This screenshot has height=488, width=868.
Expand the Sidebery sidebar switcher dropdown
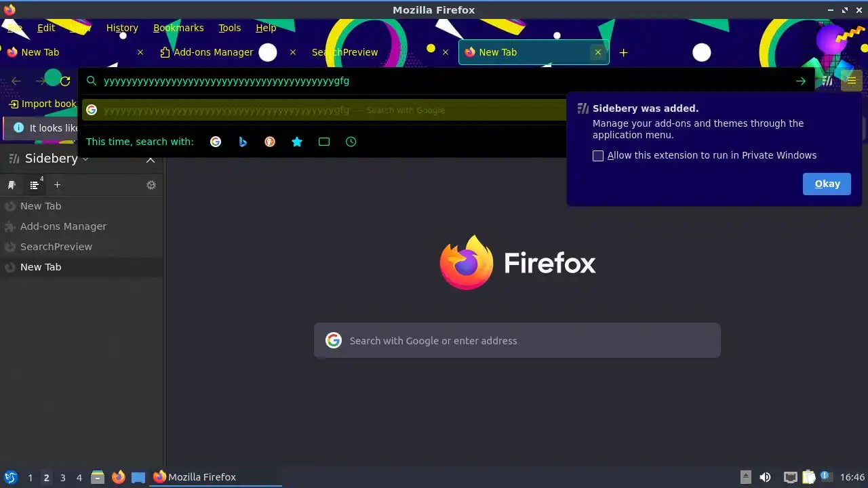[85, 159]
